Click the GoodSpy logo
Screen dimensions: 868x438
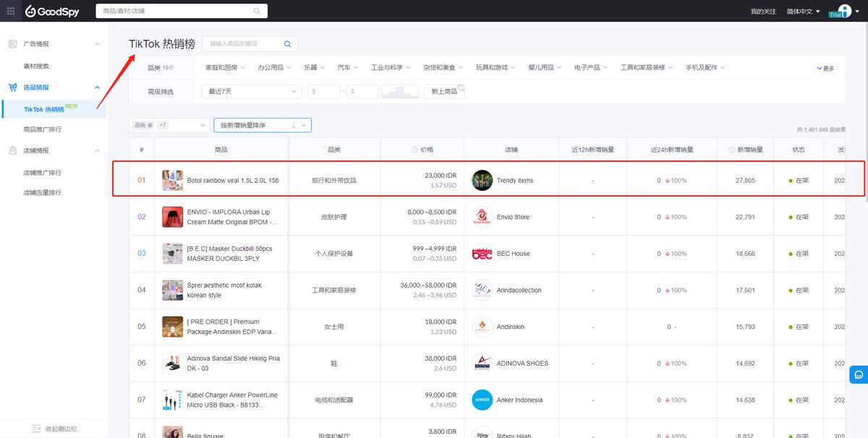click(51, 11)
